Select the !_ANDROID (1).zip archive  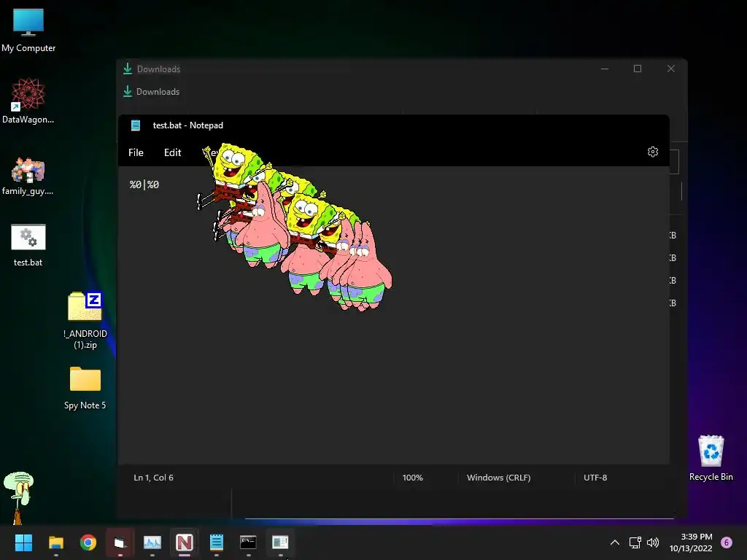pyautogui.click(x=85, y=321)
